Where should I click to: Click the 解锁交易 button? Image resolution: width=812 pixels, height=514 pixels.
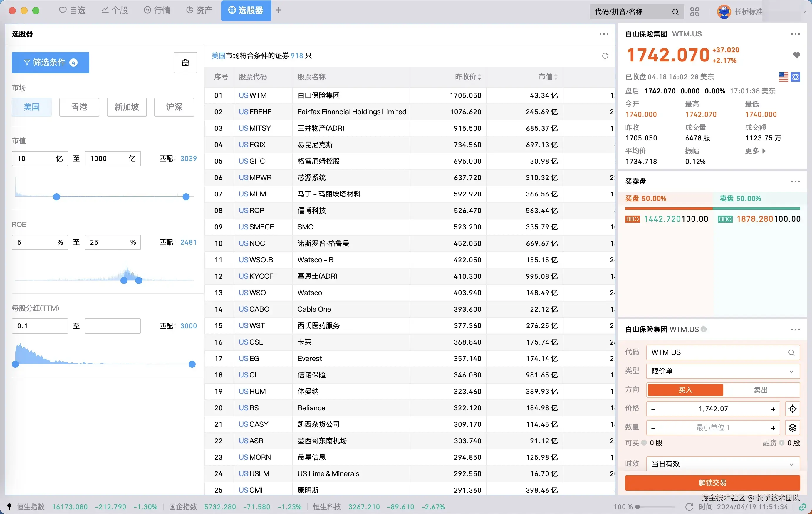click(x=712, y=483)
